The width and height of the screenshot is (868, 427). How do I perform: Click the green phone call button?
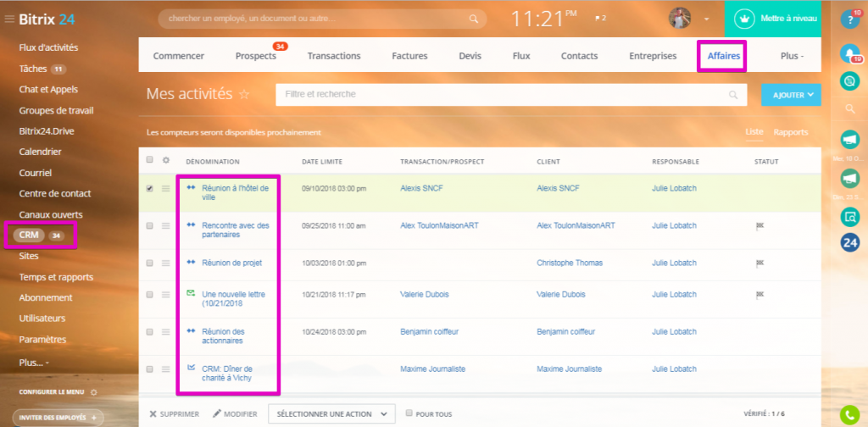coord(849,415)
